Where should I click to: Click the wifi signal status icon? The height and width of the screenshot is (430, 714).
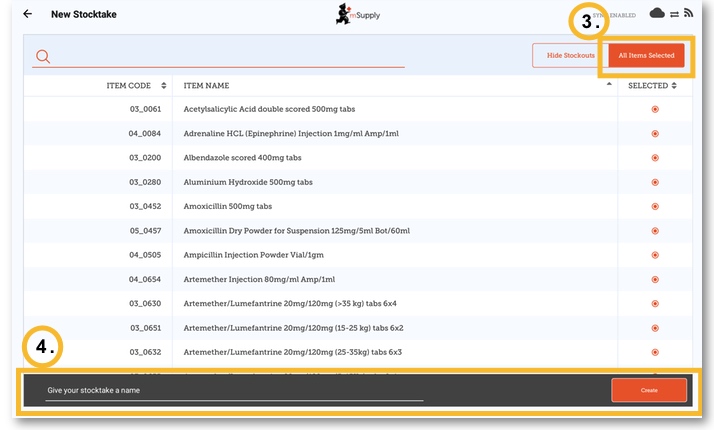point(689,13)
